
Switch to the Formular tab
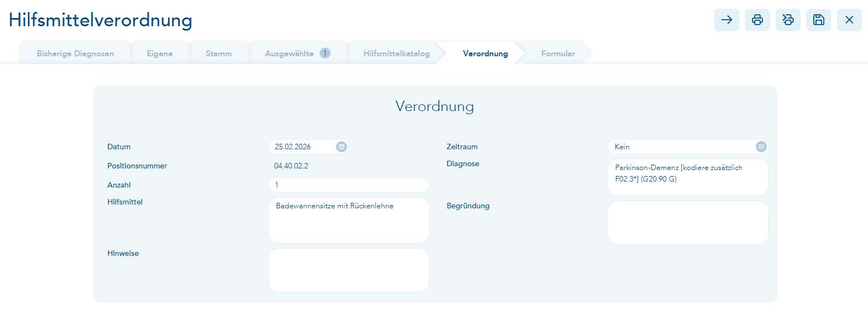(558, 54)
